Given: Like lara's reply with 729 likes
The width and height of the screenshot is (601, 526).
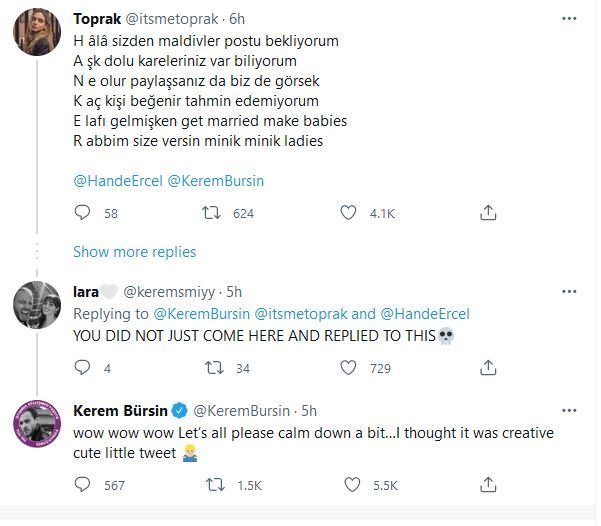Looking at the screenshot, I should click(348, 369).
